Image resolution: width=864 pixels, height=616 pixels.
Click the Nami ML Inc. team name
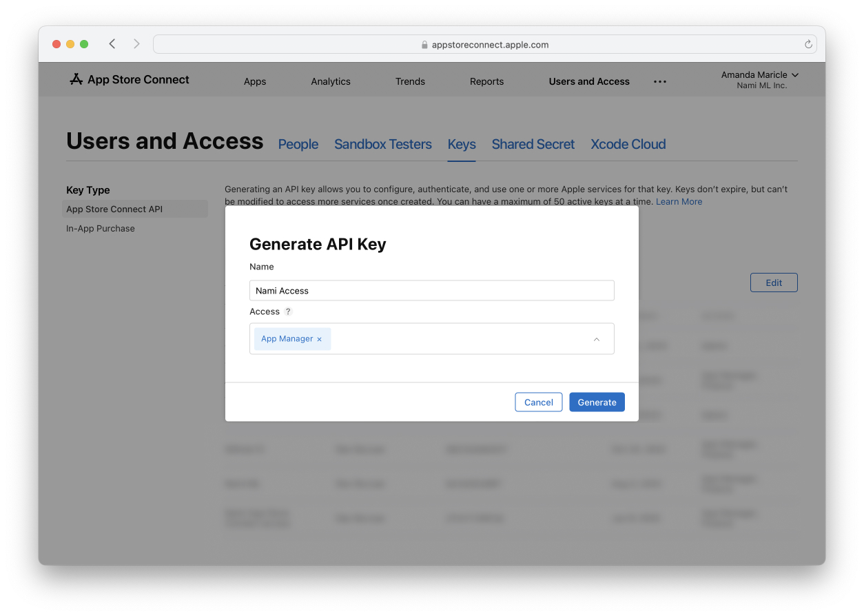762,85
